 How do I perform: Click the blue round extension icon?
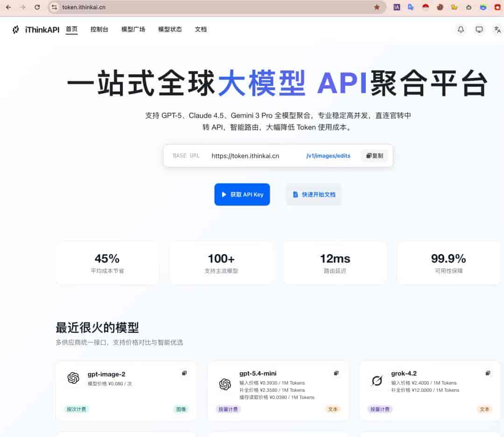(483, 7)
